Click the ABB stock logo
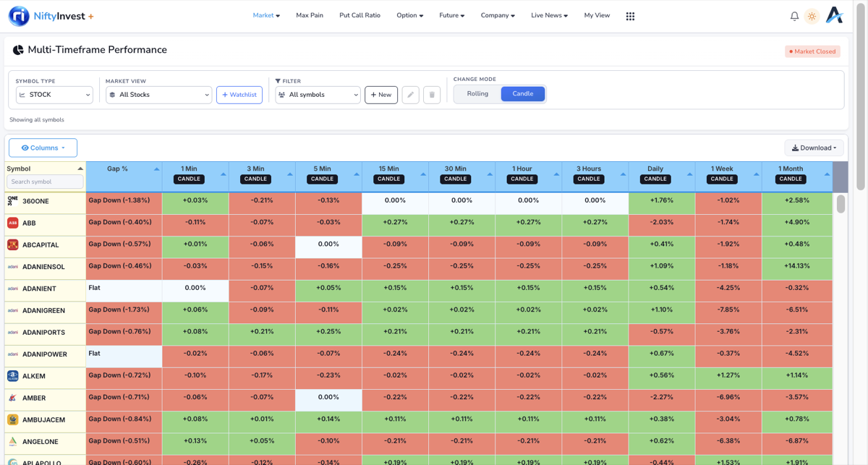Viewport: 868px width, 465px height. coord(12,223)
